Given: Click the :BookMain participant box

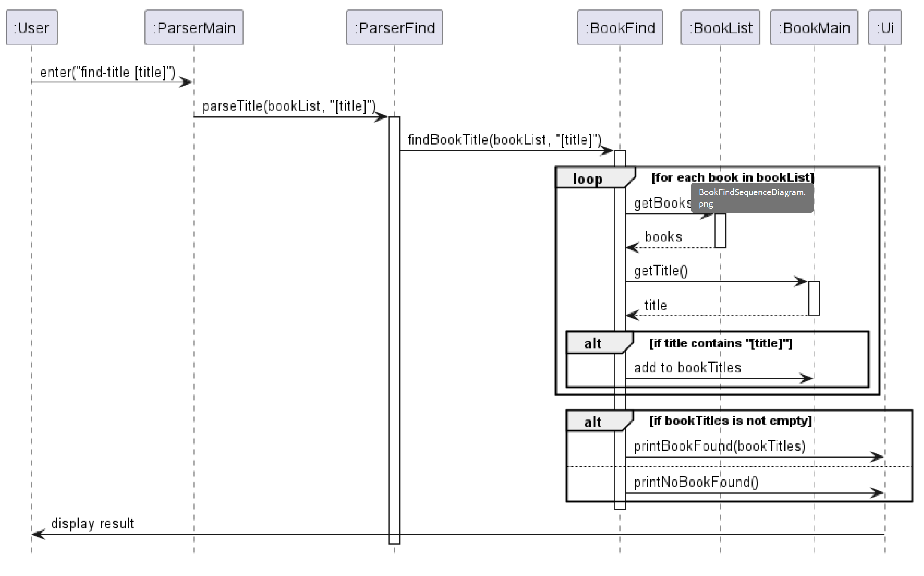Looking at the screenshot, I should click(814, 28).
